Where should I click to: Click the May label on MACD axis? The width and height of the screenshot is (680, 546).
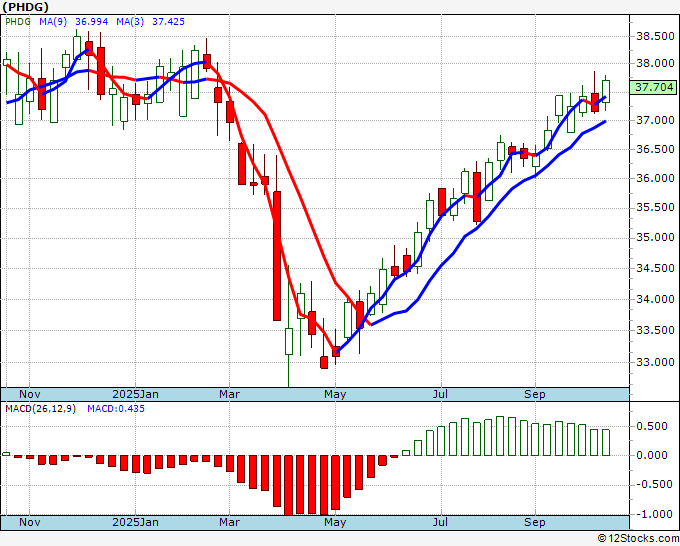click(x=335, y=522)
